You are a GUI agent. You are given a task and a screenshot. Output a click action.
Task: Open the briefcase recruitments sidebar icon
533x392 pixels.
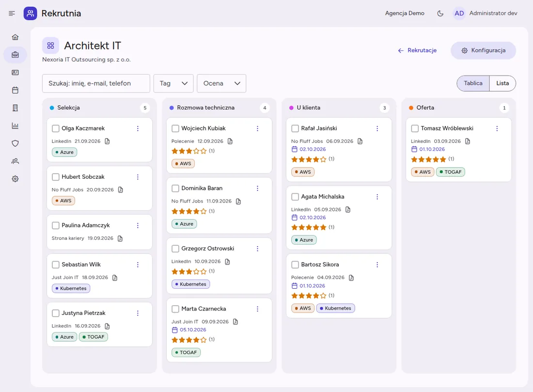(x=16, y=55)
